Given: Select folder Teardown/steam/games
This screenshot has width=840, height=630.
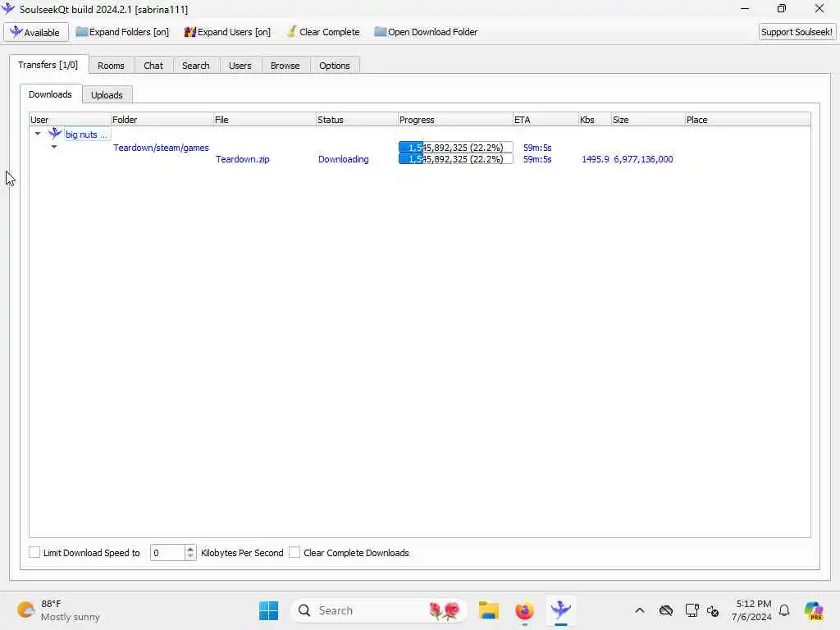Looking at the screenshot, I should click(x=161, y=148).
